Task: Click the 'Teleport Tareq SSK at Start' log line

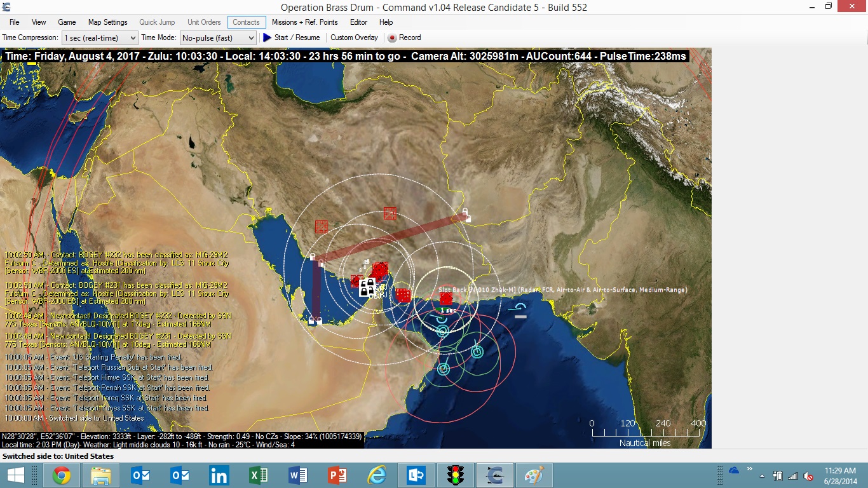Action: click(x=106, y=398)
